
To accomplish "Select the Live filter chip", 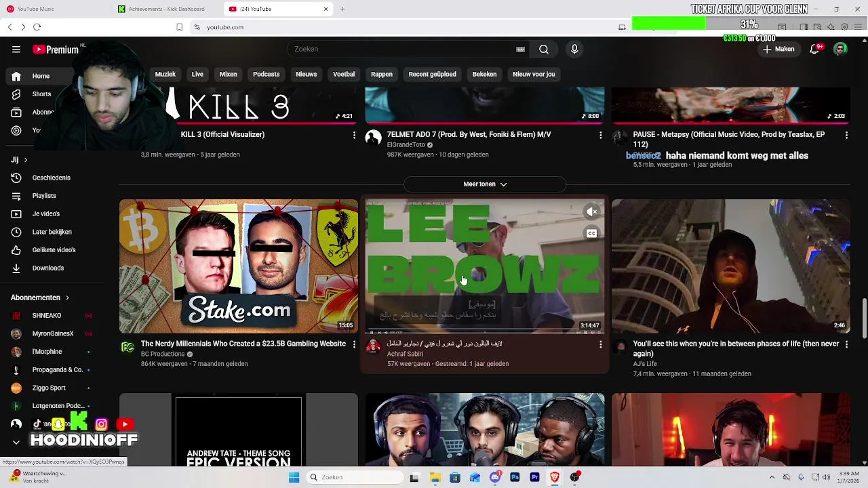I will 197,74.
